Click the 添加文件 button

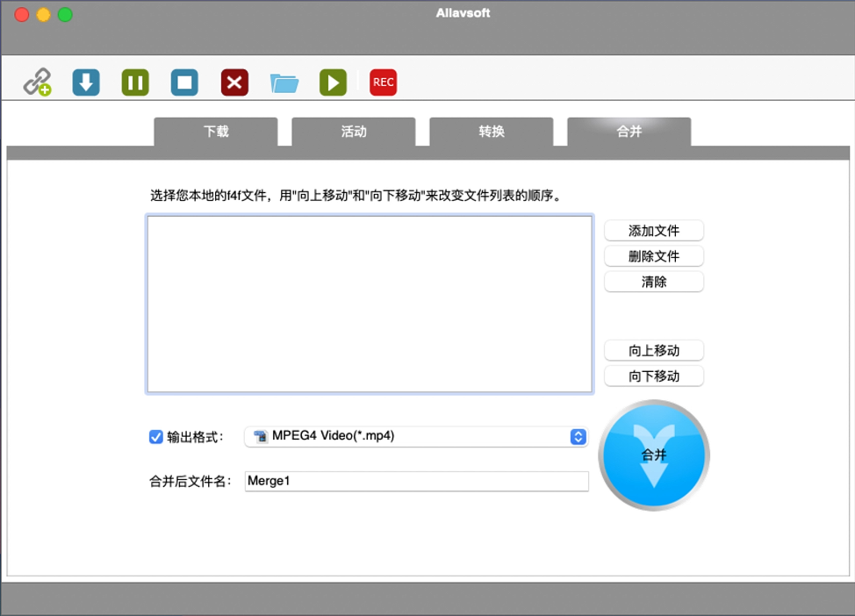654,231
